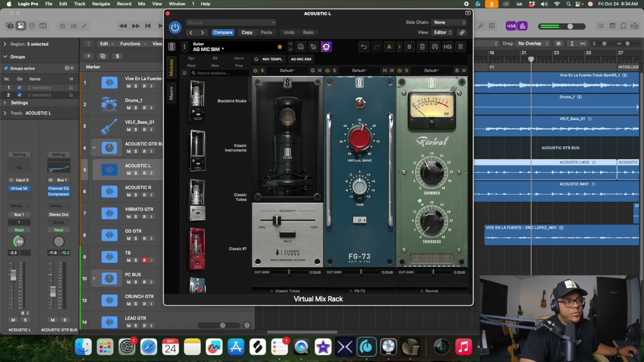Viewport: 644px width, 362px height.
Task: Open the Slate Digital logo menu
Action: pos(172,47)
